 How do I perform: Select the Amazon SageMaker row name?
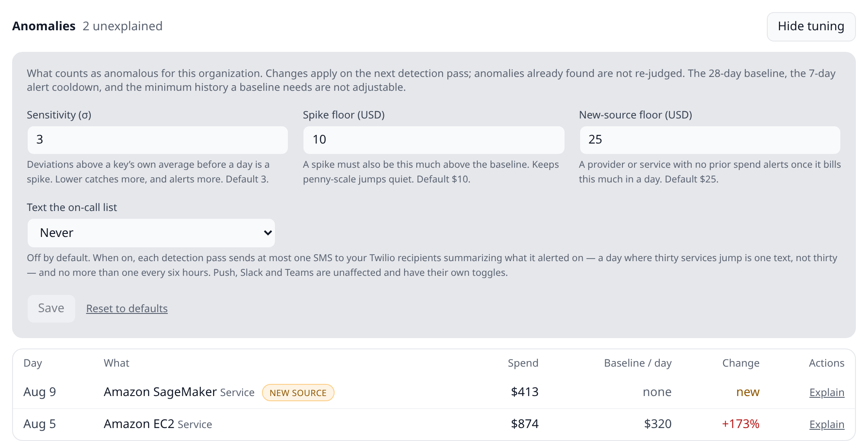pyautogui.click(x=160, y=392)
